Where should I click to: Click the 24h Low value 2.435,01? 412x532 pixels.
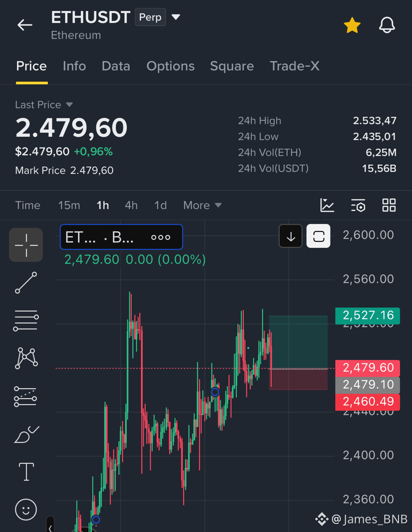coord(374,137)
